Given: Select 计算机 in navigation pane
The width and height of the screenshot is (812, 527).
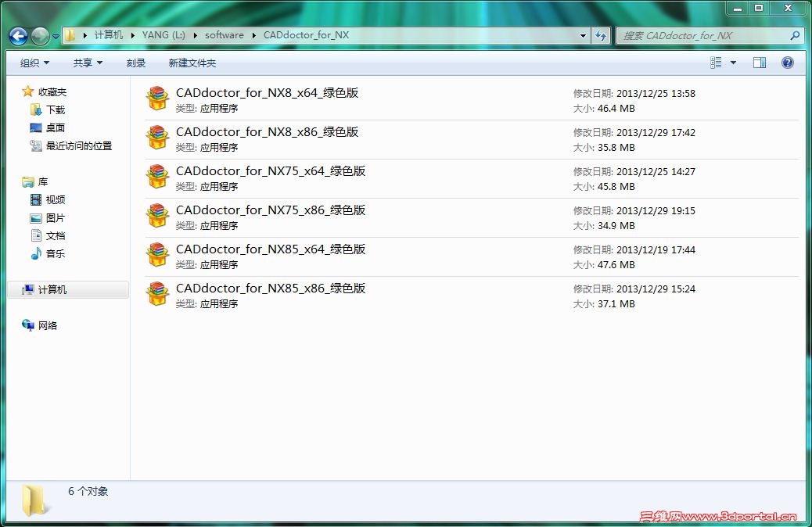Looking at the screenshot, I should pyautogui.click(x=68, y=289).
